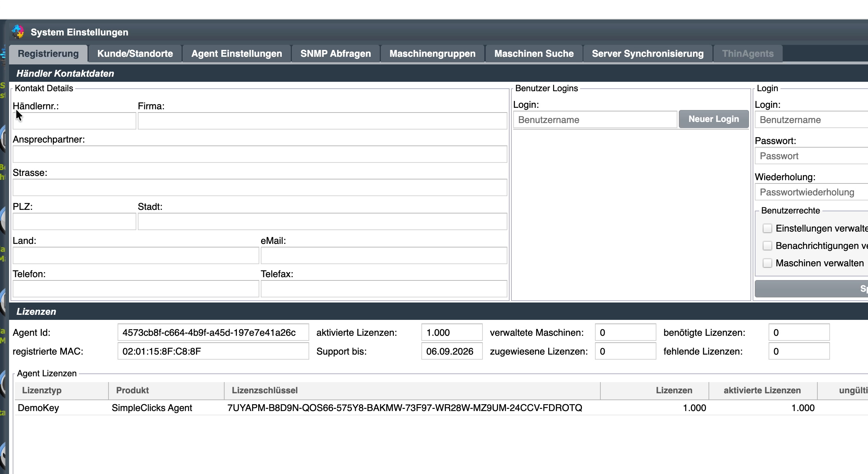Click the benötigte Lizenzen value field
This screenshot has height=474, width=868.
pyautogui.click(x=799, y=332)
